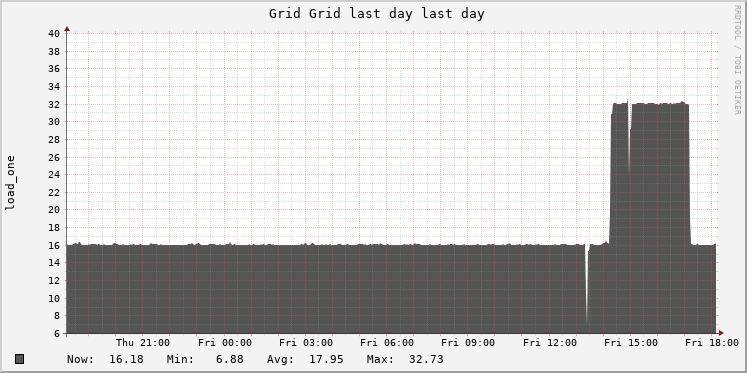Click the 'Fri 06:00' time axis label
Viewport: 747px width, 373px height.
click(x=387, y=343)
